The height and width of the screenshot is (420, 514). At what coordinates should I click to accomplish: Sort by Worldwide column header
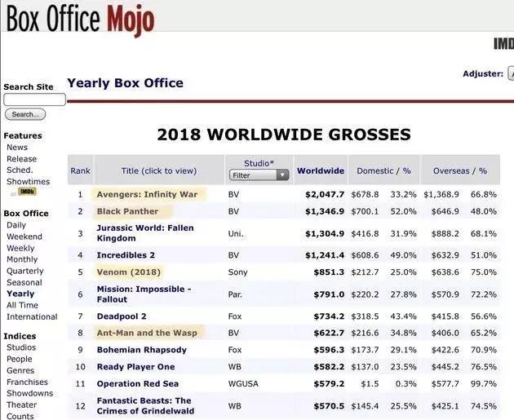[320, 171]
